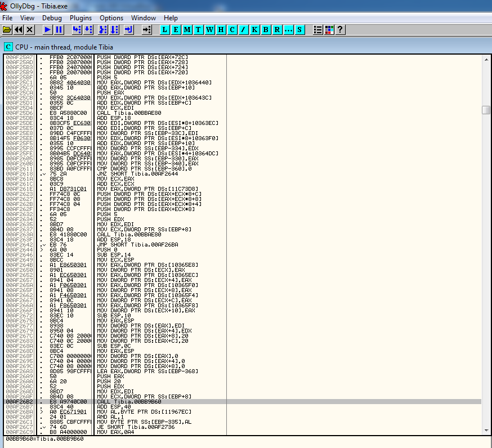
Task: Click Go to address in Disassembler icon
Action: click(147, 30)
